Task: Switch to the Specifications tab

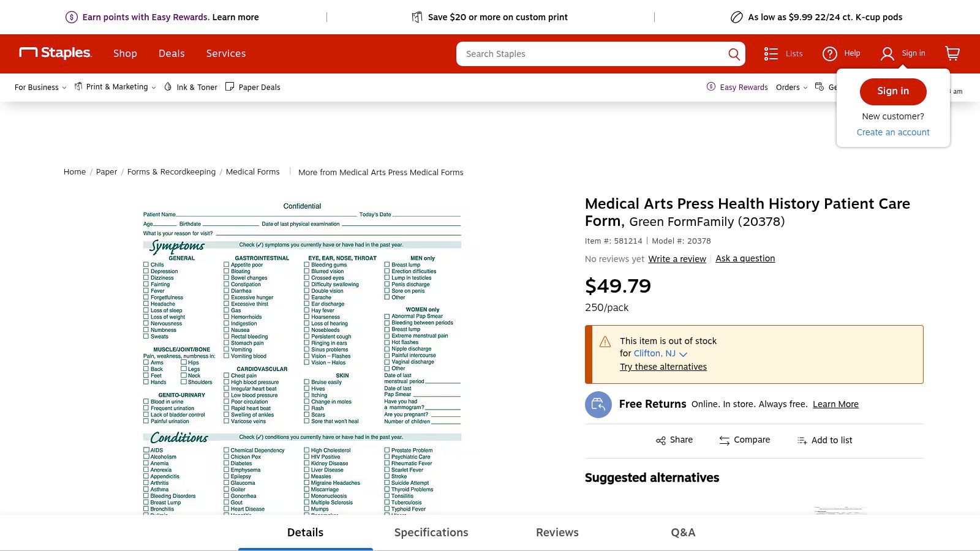Action: click(431, 533)
